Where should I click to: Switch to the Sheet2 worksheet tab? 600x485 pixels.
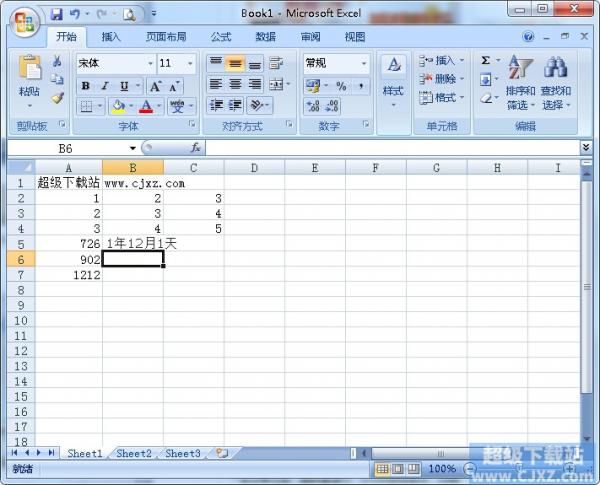point(134,454)
